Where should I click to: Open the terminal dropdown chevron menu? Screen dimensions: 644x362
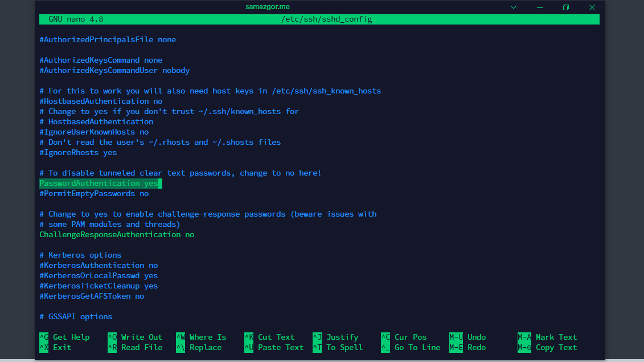point(513,7)
